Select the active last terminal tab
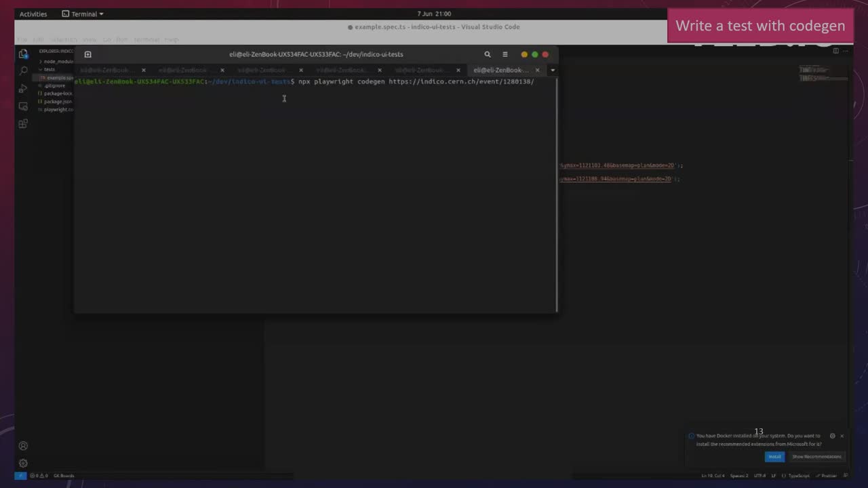Image resolution: width=868 pixels, height=488 pixels. click(x=500, y=70)
